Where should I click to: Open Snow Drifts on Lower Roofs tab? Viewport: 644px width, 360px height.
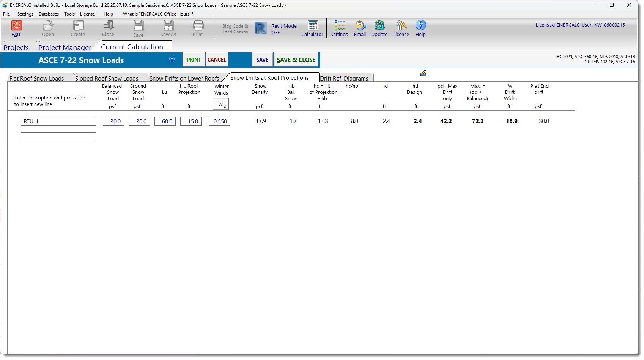point(184,78)
